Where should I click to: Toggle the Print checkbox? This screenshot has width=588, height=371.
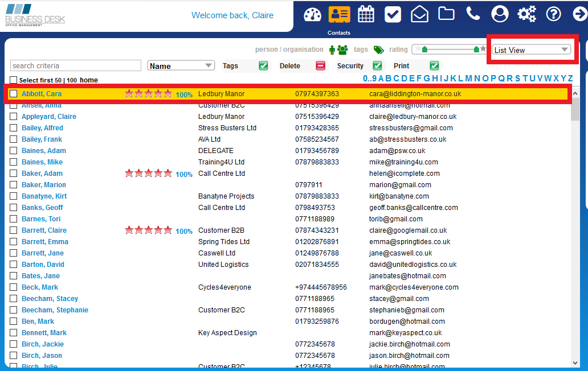(434, 65)
